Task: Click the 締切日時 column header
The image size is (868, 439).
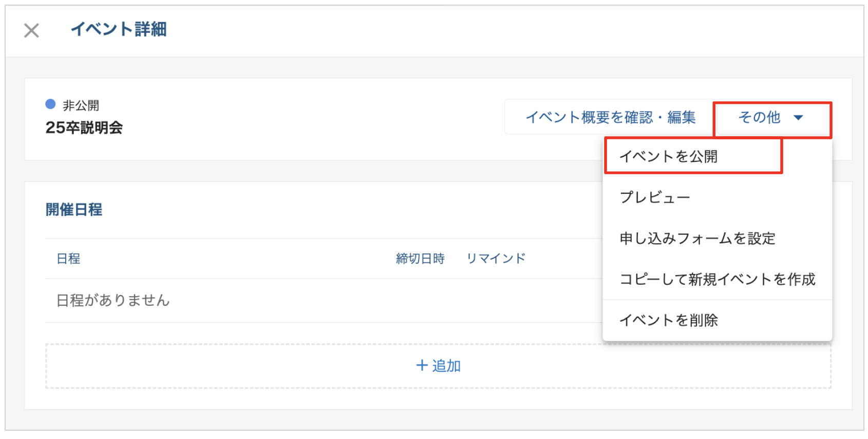Action: point(420,259)
